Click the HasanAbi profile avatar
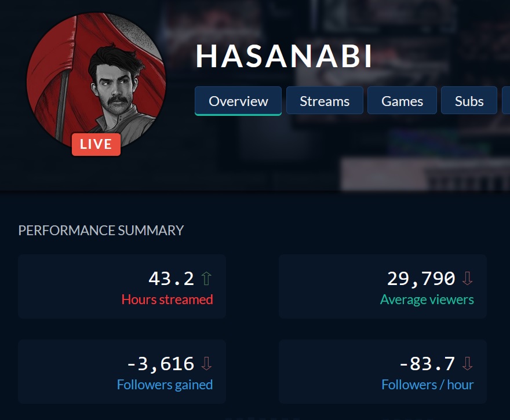The width and height of the screenshot is (510, 420). [x=96, y=81]
